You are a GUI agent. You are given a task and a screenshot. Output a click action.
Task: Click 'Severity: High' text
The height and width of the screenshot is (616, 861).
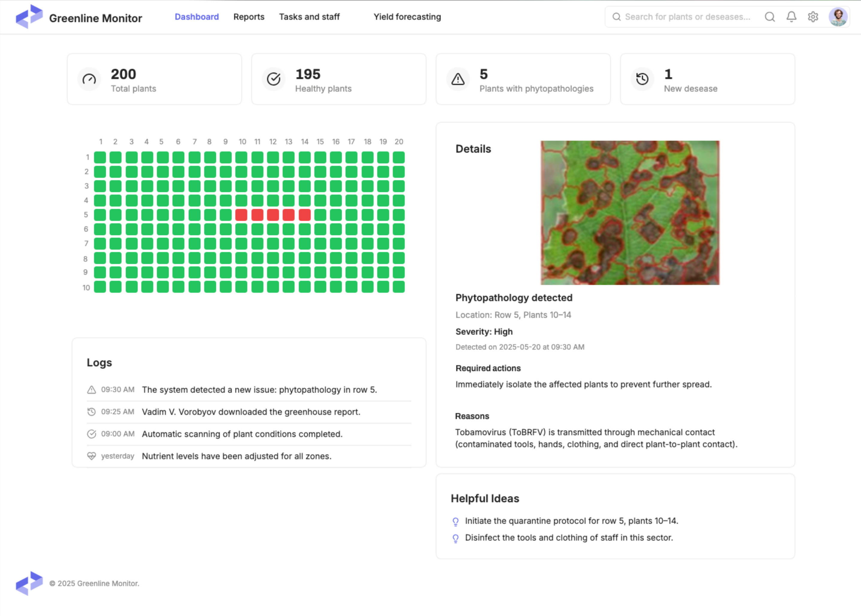484,332
